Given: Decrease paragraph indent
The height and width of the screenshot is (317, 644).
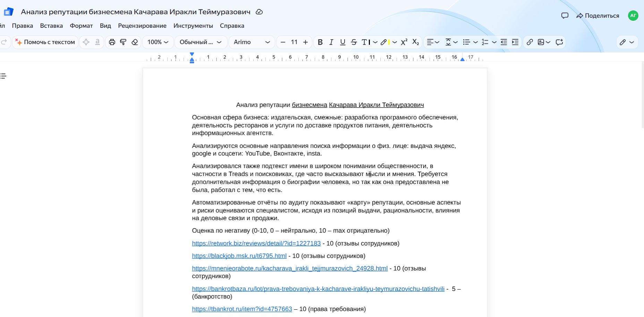Looking at the screenshot, I should 504,42.
